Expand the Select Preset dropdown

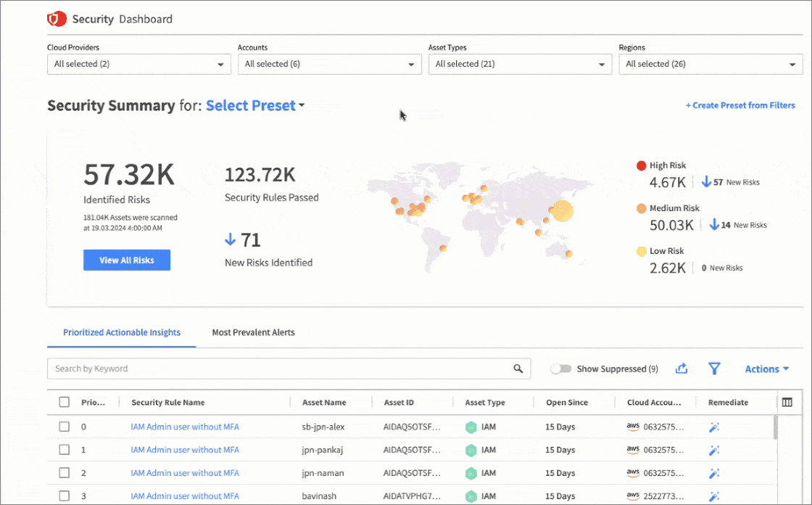coord(255,106)
